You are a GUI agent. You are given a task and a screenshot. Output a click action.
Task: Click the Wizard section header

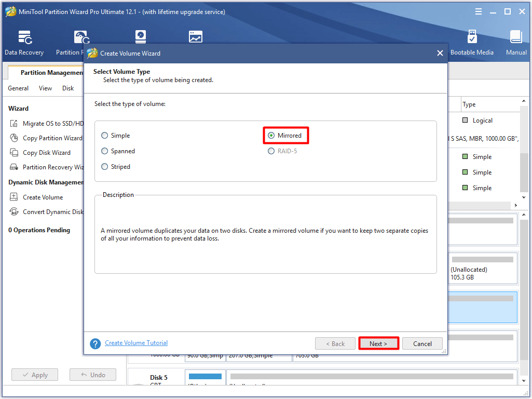[x=18, y=109]
